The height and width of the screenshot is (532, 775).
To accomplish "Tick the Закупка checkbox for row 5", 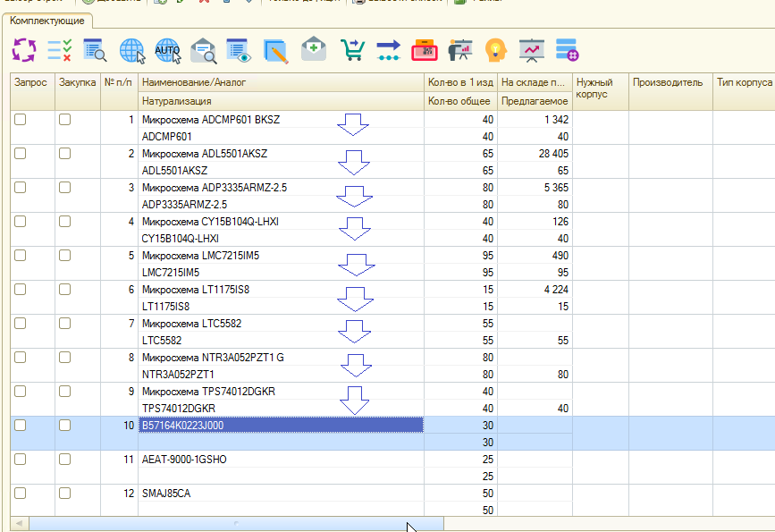I will click(65, 256).
